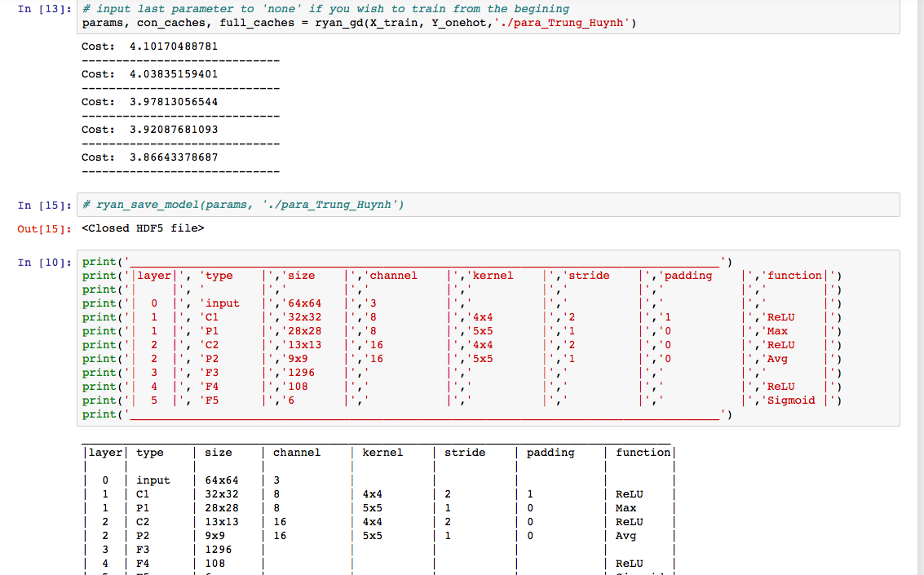The image size is (924, 575).
Task: Click the C2 row in output table
Action: pyautogui.click(x=144, y=522)
